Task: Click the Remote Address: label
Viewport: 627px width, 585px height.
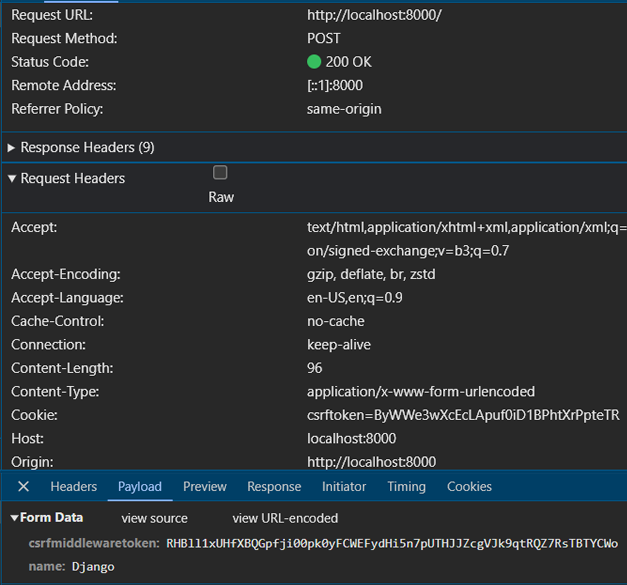Action: click(64, 86)
